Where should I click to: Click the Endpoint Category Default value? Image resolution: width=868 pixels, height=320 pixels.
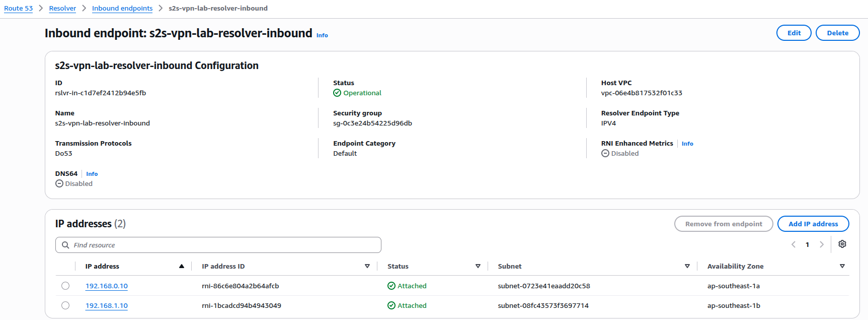pyautogui.click(x=345, y=153)
